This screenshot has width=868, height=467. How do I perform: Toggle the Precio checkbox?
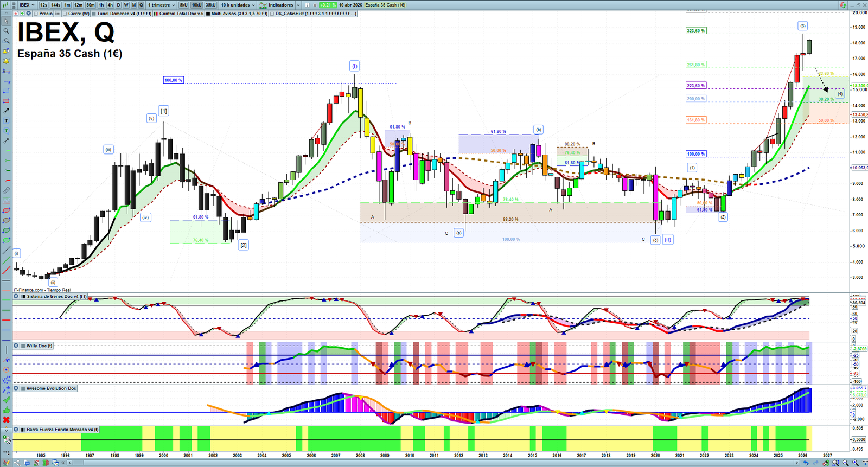[x=36, y=14]
